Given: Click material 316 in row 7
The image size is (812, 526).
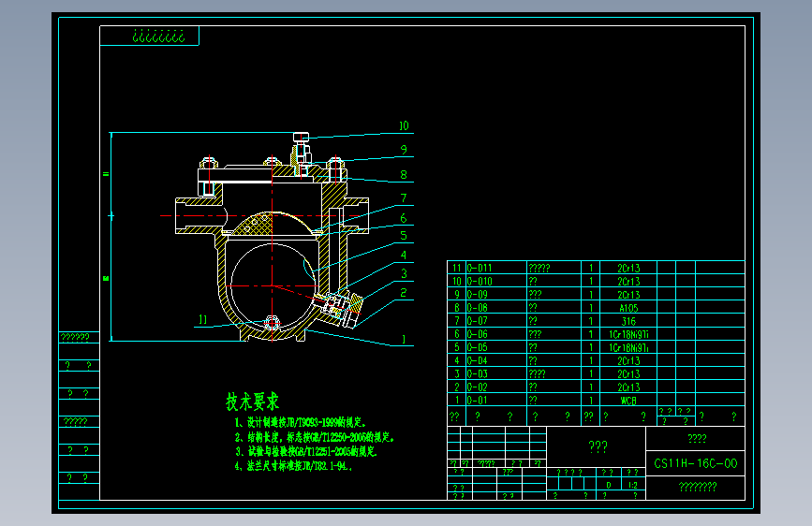Looking at the screenshot, I should [x=628, y=321].
